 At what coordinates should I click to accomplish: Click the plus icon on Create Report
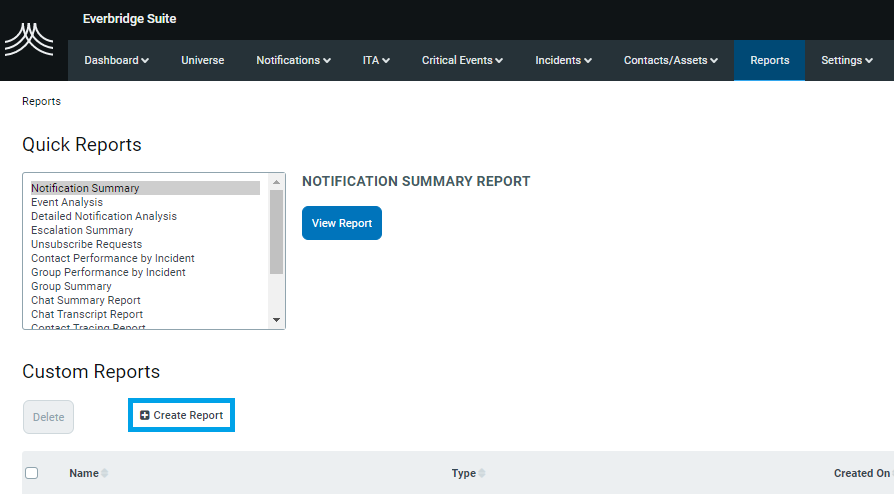(x=145, y=415)
